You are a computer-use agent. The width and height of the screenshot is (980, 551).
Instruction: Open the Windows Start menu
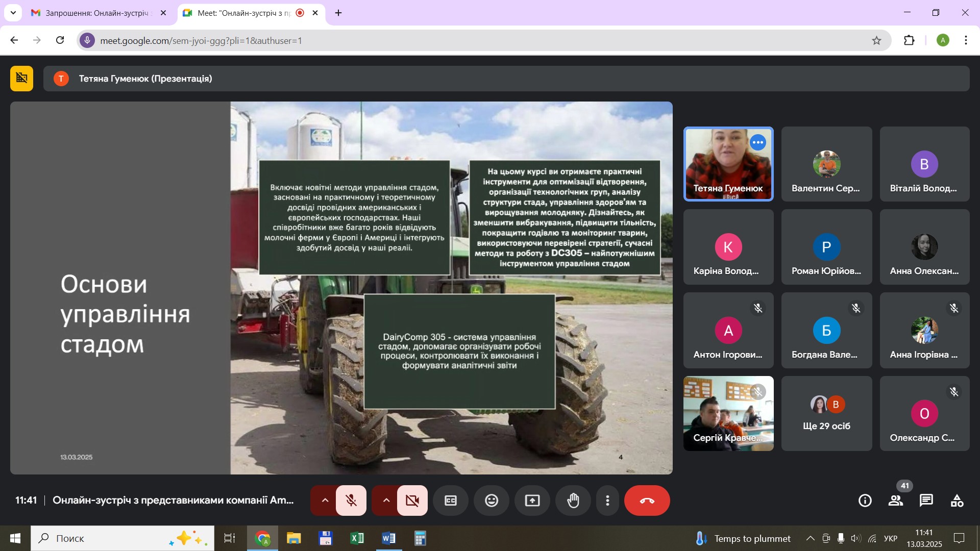15,538
